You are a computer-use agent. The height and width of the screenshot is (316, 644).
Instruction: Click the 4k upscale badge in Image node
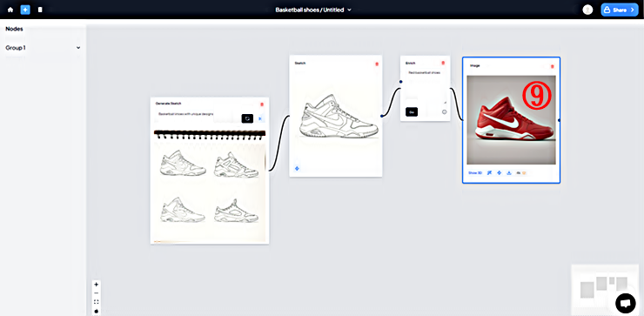click(x=521, y=173)
